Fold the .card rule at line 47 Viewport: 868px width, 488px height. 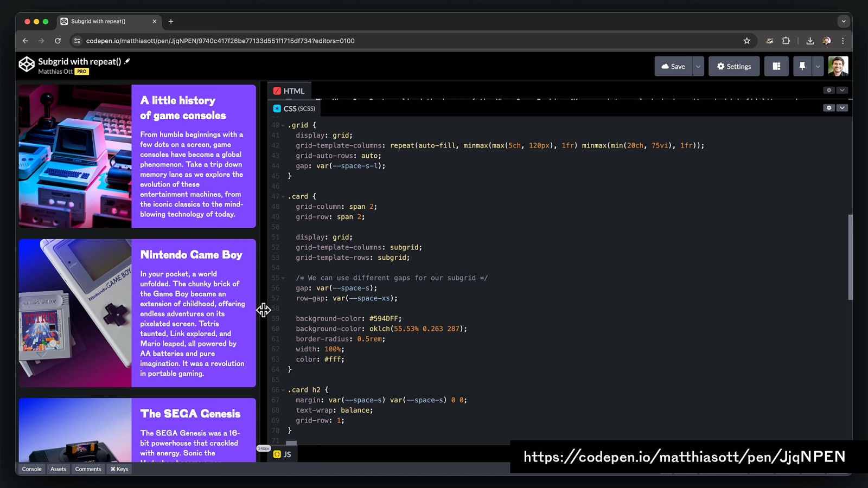[x=283, y=197]
